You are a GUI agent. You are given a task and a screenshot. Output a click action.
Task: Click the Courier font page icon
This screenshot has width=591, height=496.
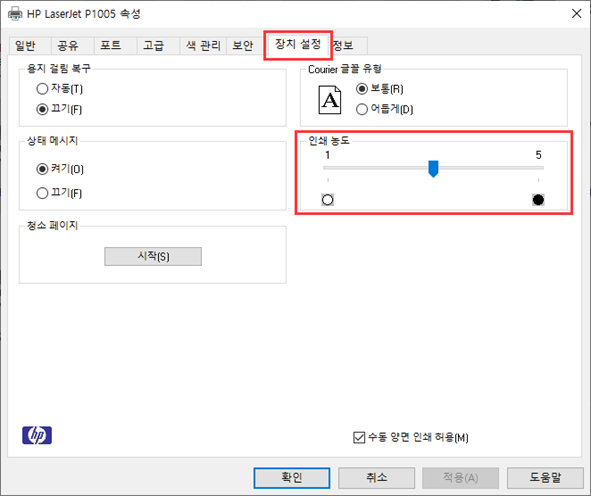click(330, 100)
